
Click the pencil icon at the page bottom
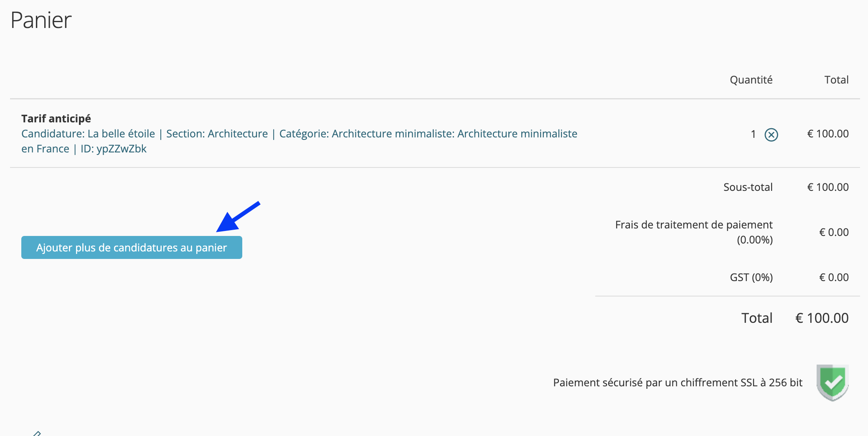coord(37,433)
